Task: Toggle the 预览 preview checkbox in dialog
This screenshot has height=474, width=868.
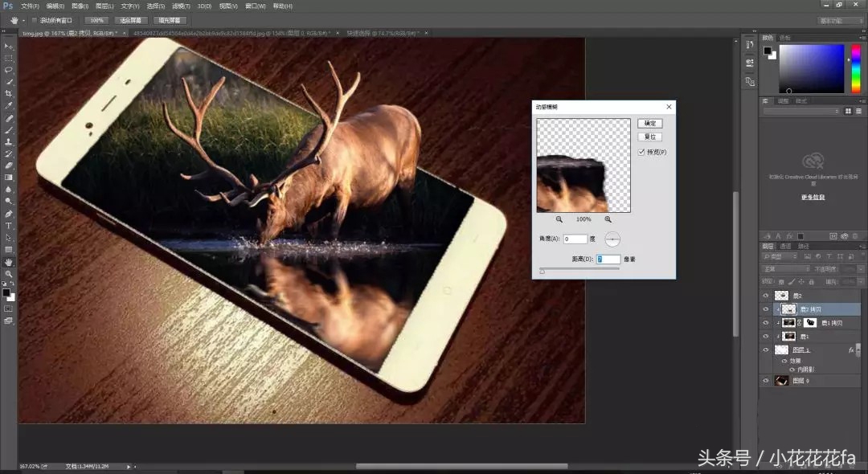Action: 641,152
